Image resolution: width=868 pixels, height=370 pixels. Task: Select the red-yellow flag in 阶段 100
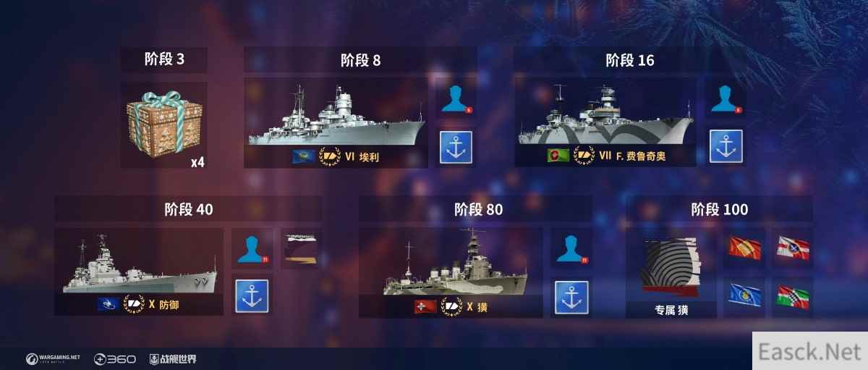pos(744,249)
